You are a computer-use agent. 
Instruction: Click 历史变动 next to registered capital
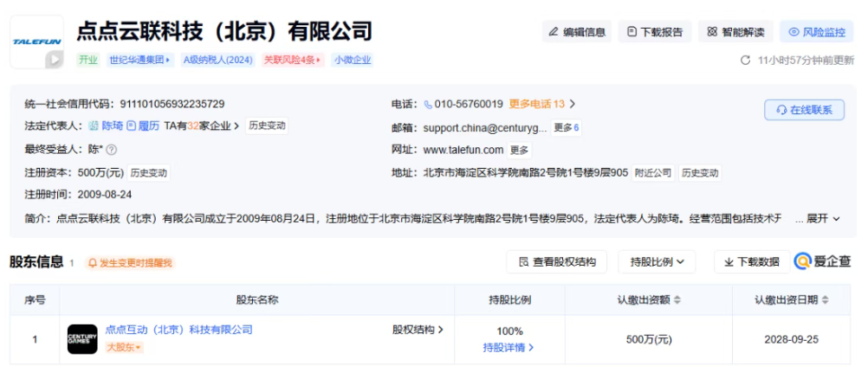(148, 172)
